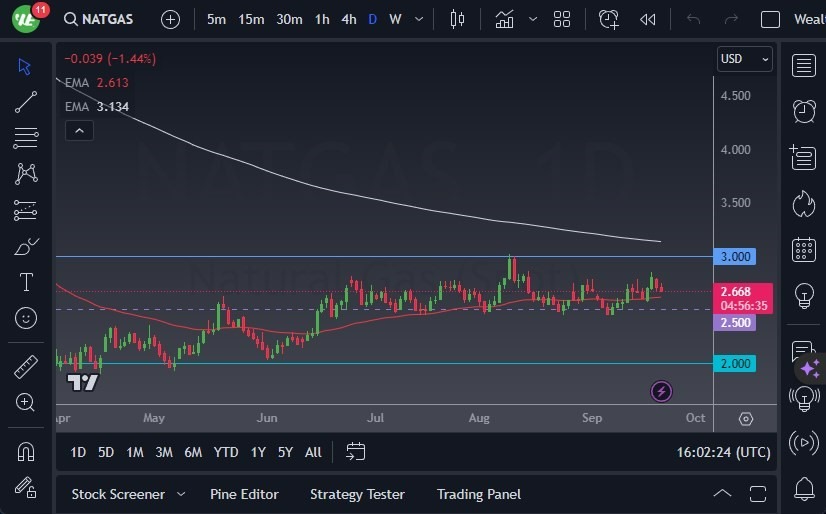Toggle the magnet snap mode
This screenshot has height=514, width=826.
26,451
